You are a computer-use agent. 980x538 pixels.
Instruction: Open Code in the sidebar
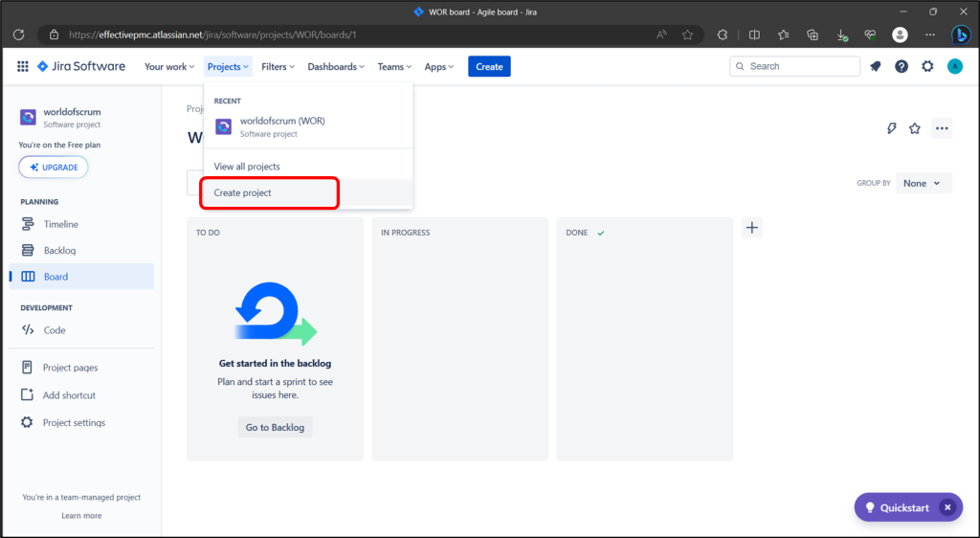81,330
